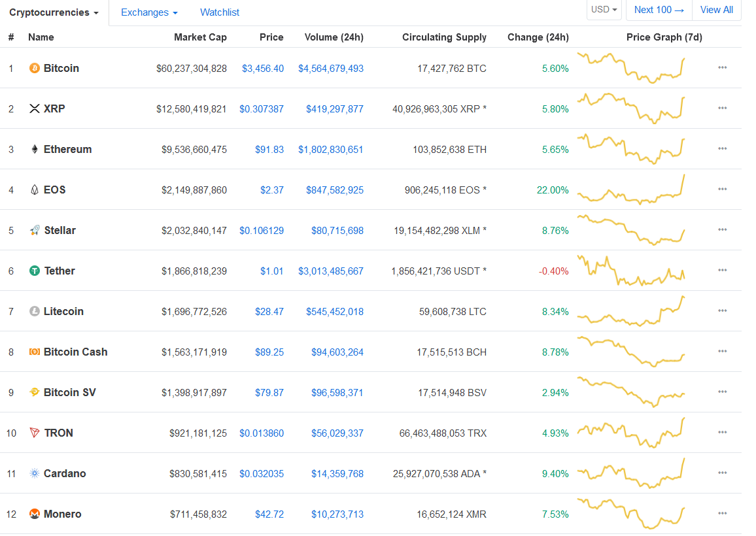
Task: Click the Ethereum diamond logo icon
Action: click(34, 149)
